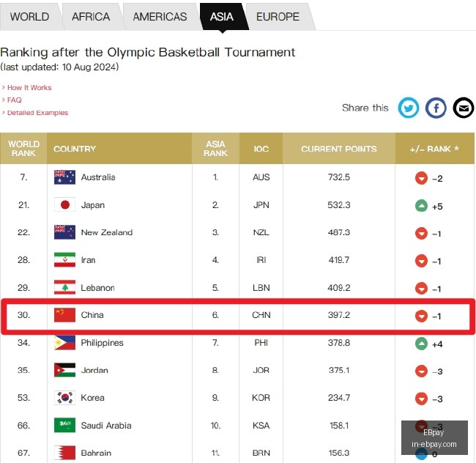The image size is (476, 463).
Task: Open the EUROPE rankings tab
Action: (x=278, y=17)
